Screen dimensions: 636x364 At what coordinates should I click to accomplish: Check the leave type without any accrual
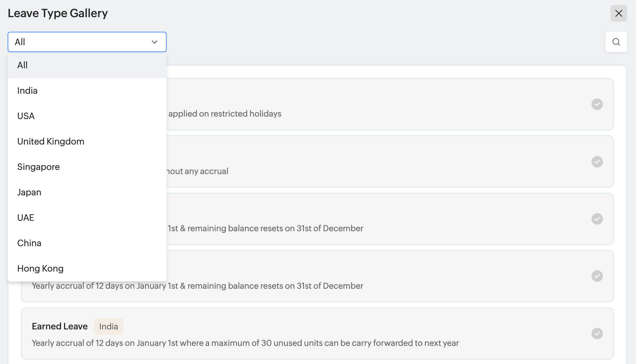597,162
